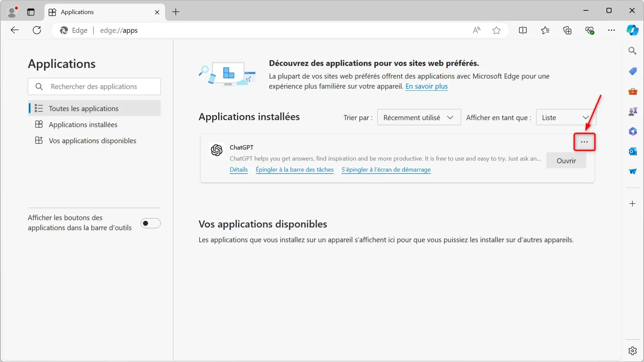
Task: Open split screen view
Action: [x=523, y=30]
